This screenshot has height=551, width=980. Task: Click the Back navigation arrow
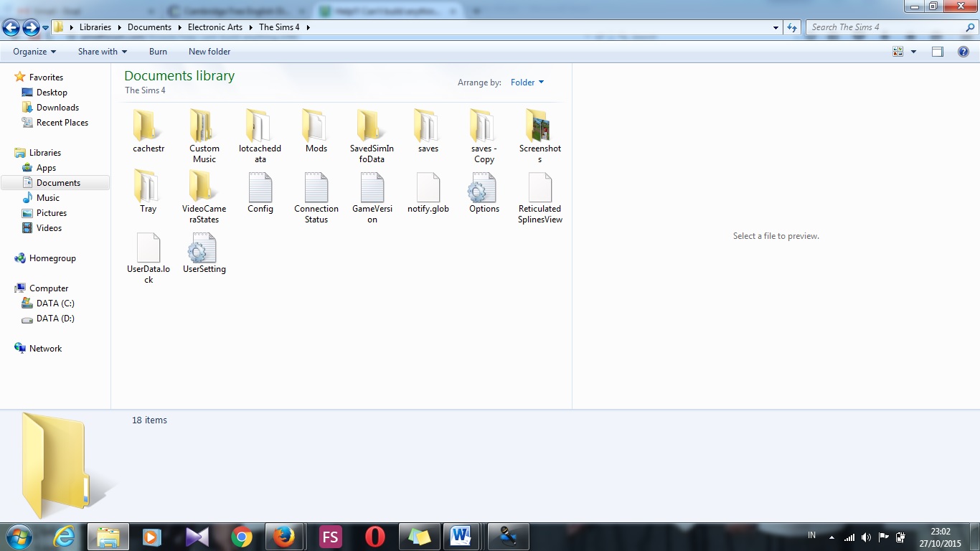tap(11, 27)
